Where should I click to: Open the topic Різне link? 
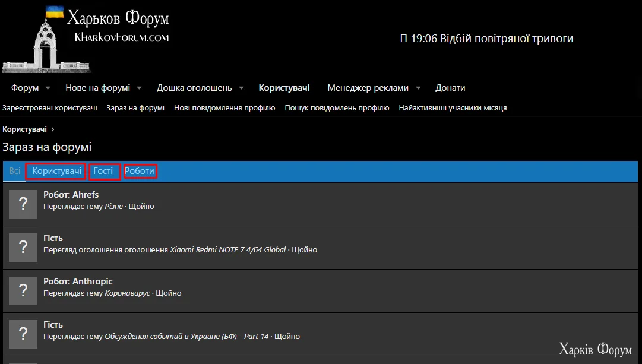pyautogui.click(x=114, y=207)
